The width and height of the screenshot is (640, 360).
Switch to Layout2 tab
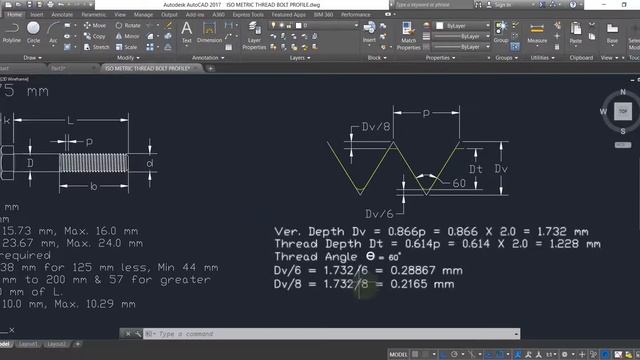[x=56, y=344]
